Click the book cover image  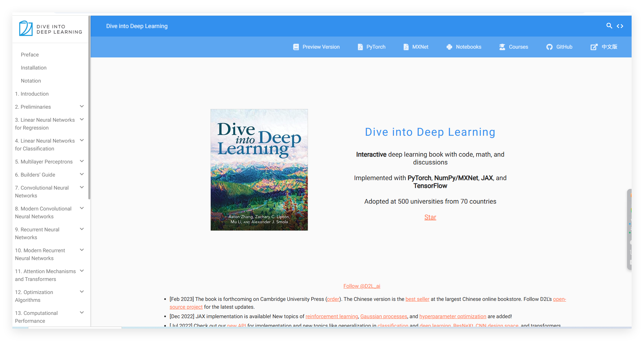coord(259,170)
